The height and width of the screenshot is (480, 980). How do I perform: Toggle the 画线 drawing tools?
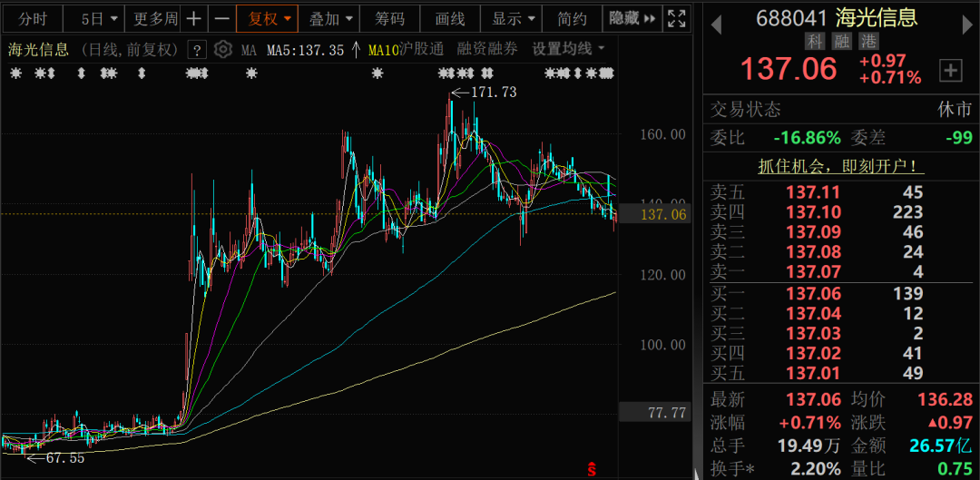click(x=449, y=18)
